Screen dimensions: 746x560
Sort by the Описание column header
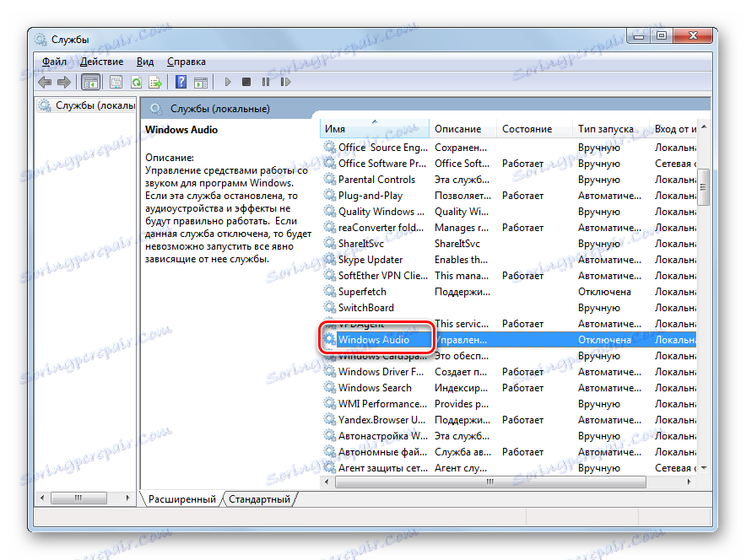click(462, 129)
